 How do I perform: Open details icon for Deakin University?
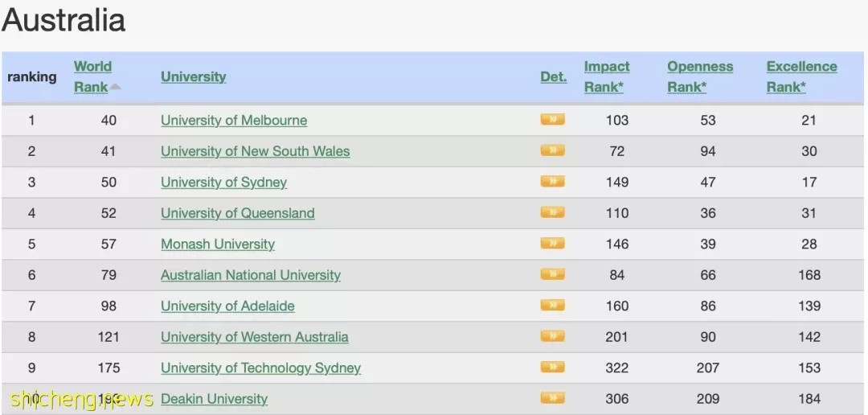pos(552,398)
